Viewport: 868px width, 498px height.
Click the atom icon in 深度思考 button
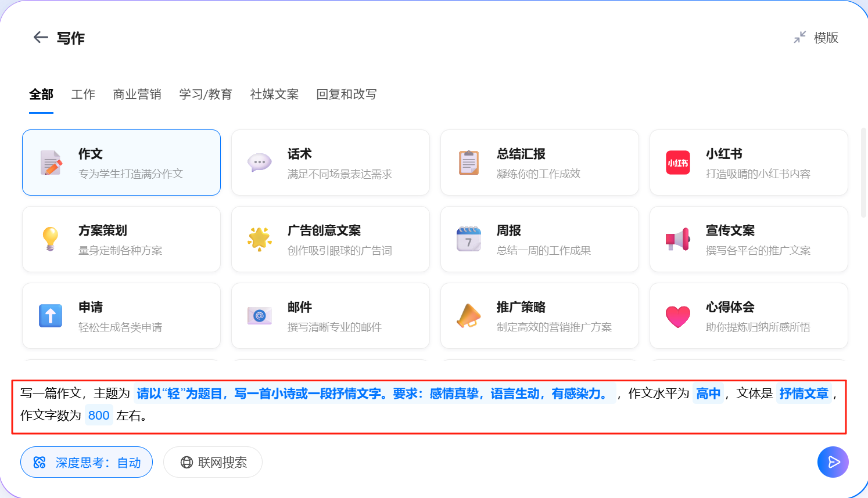(x=40, y=463)
